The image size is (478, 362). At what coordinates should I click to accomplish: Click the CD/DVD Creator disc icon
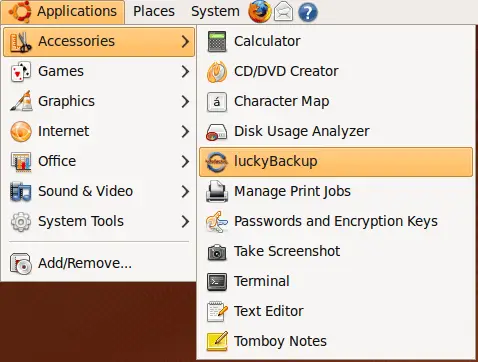[x=217, y=71]
